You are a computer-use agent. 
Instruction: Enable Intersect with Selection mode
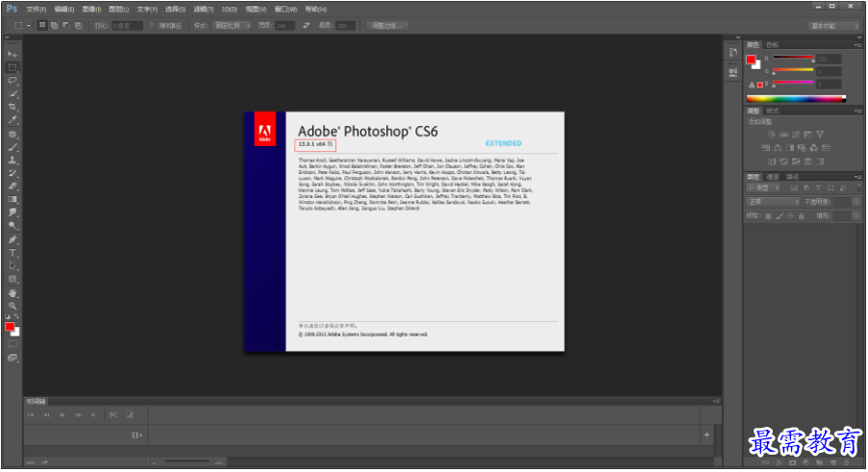[x=78, y=25]
